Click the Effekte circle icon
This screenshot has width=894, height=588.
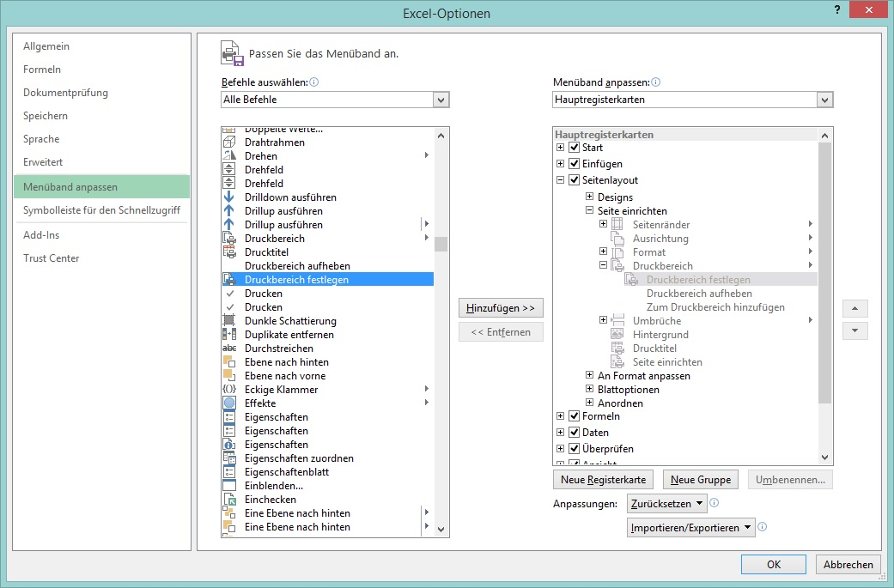[x=229, y=403]
